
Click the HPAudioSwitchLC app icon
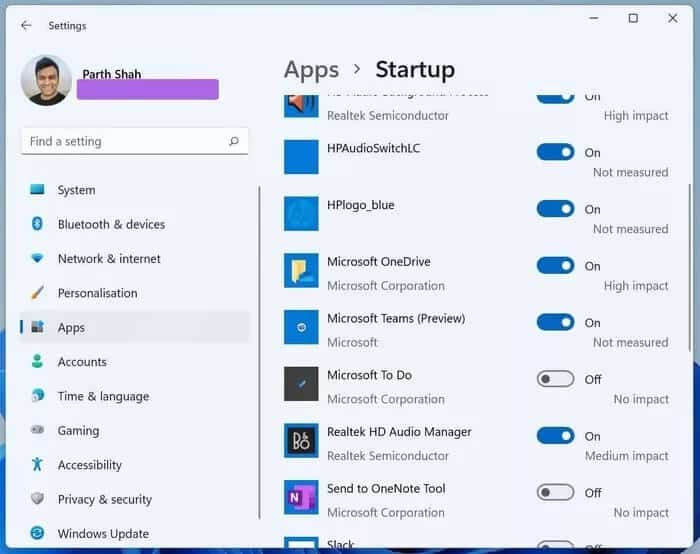pos(301,157)
